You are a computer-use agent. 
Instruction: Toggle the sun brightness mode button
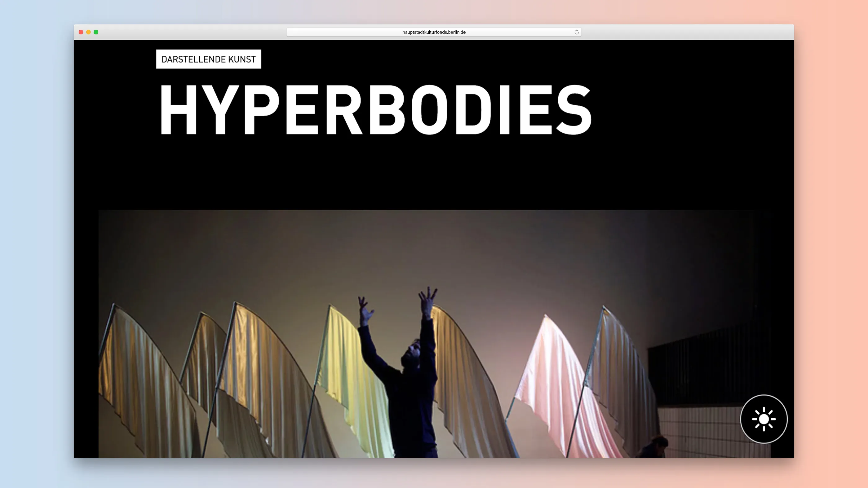(x=764, y=419)
